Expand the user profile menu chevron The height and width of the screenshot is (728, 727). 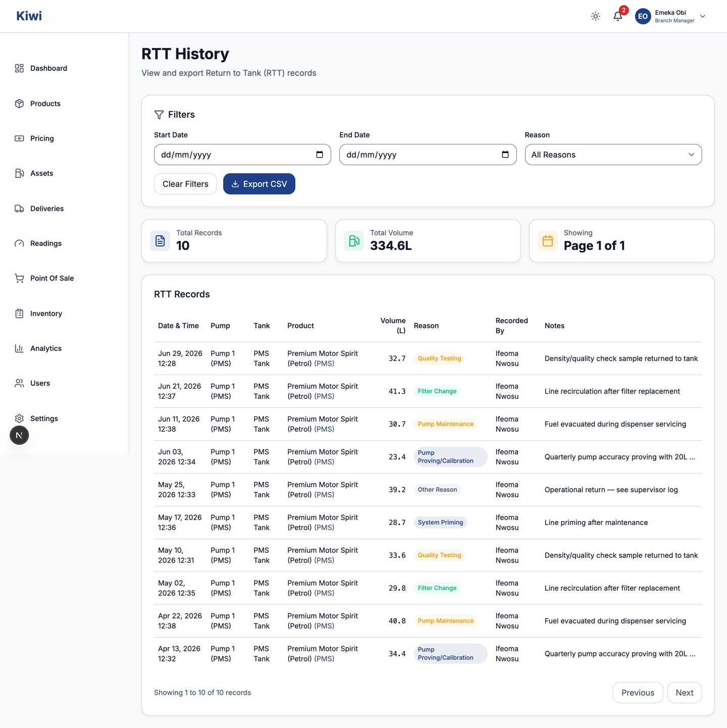tap(703, 16)
